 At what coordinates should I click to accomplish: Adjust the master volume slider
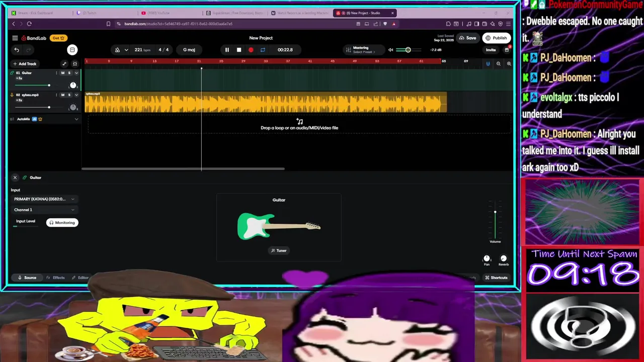[408, 50]
